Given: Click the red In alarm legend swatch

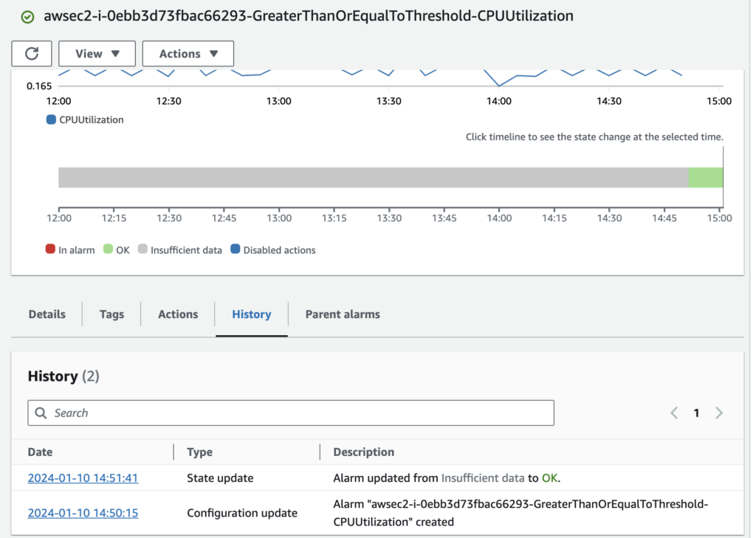Looking at the screenshot, I should click(50, 250).
